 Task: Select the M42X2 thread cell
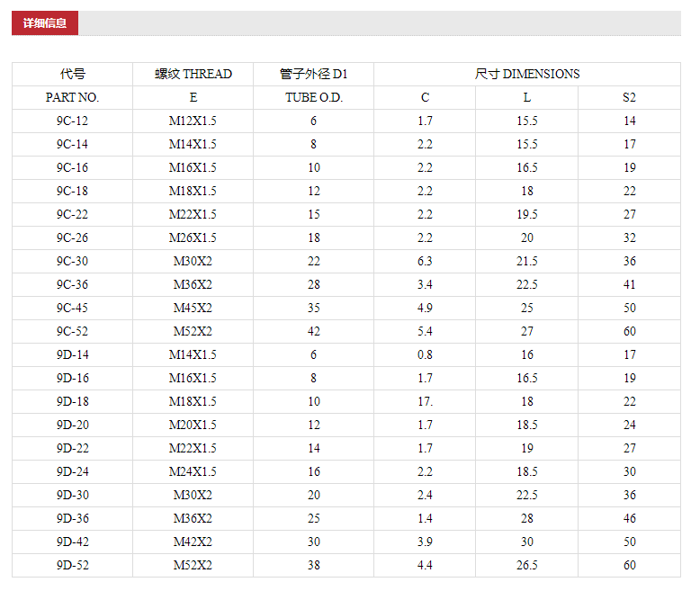pyautogui.click(x=193, y=542)
